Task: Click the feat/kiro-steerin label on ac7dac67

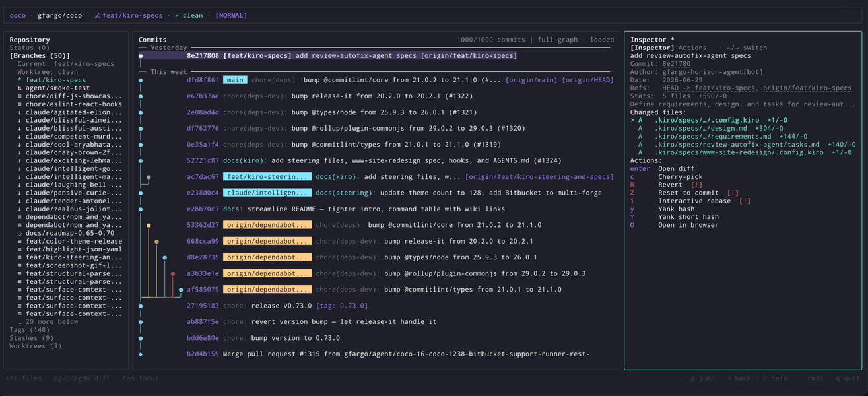Action: 267,177
